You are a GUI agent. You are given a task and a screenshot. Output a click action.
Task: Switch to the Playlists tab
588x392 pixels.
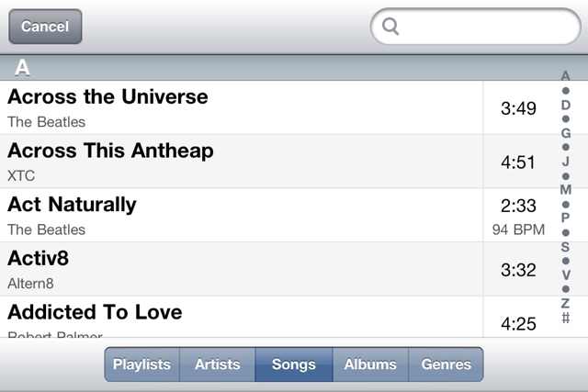tap(141, 364)
